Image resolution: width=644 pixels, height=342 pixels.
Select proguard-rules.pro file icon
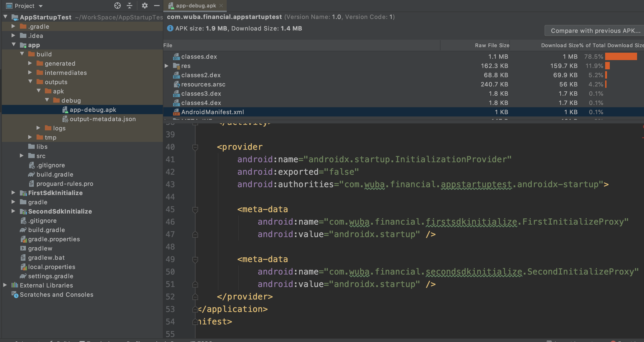[x=31, y=184]
